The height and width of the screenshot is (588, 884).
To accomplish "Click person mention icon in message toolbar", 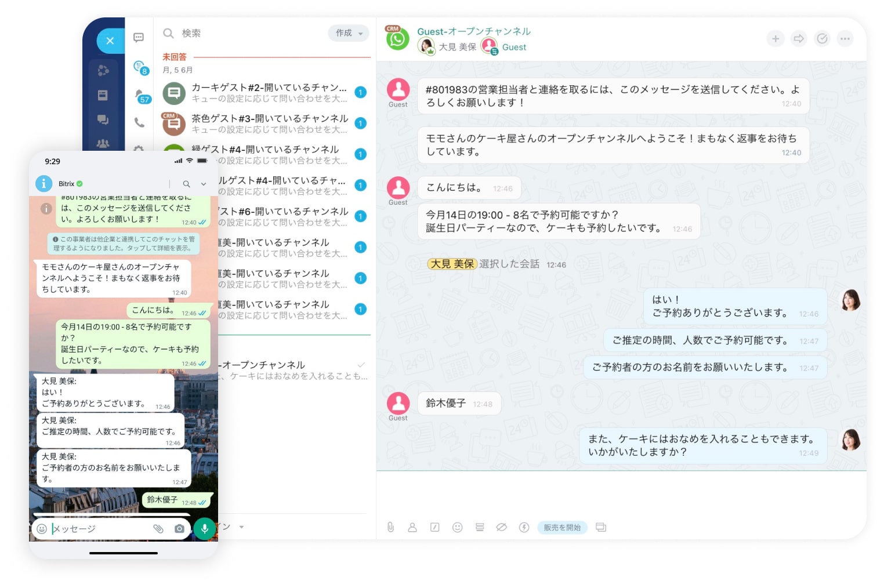I will click(x=412, y=527).
